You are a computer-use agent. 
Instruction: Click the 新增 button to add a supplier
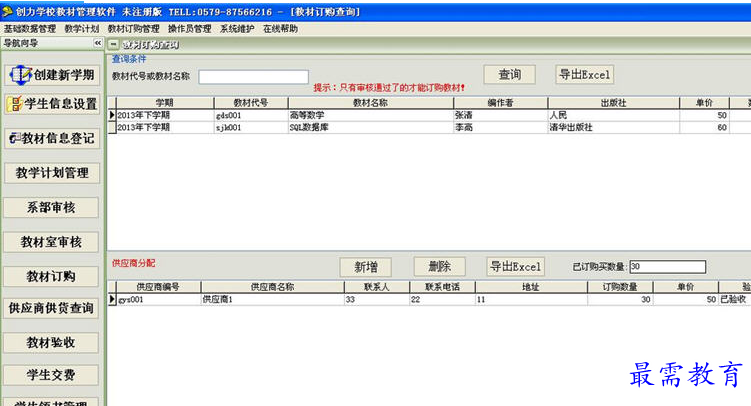(365, 267)
